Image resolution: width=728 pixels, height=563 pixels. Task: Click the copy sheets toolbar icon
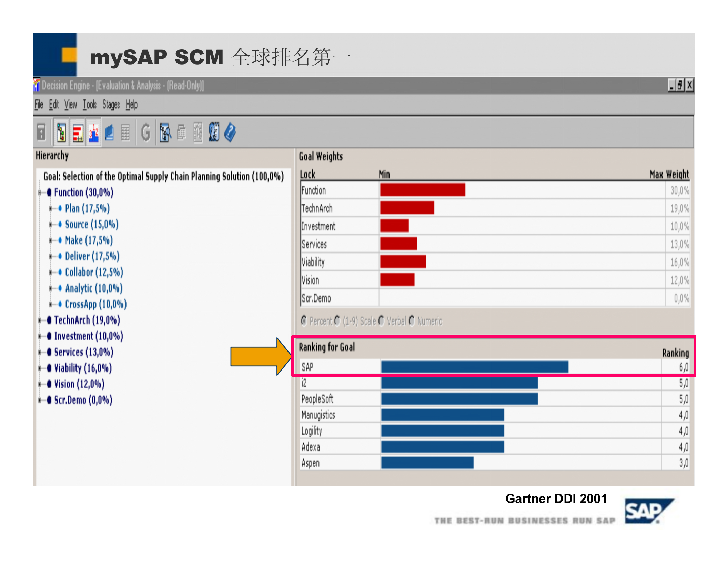pyautogui.click(x=182, y=133)
